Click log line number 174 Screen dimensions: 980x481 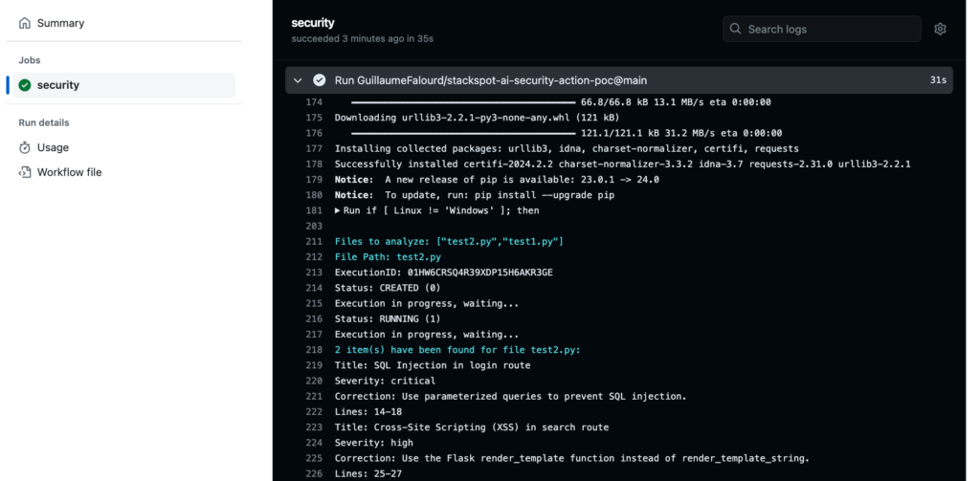coord(314,101)
